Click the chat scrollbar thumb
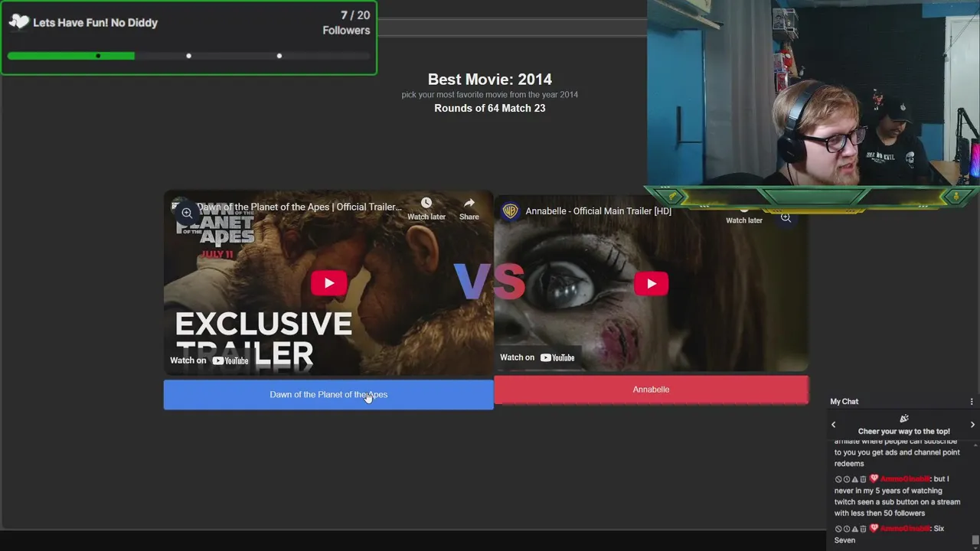The width and height of the screenshot is (980, 551). pos(975,540)
